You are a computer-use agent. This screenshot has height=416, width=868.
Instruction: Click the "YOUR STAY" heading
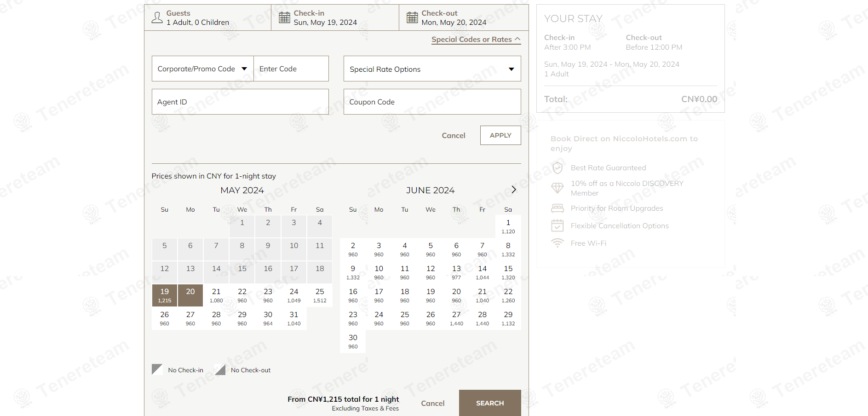tap(573, 18)
